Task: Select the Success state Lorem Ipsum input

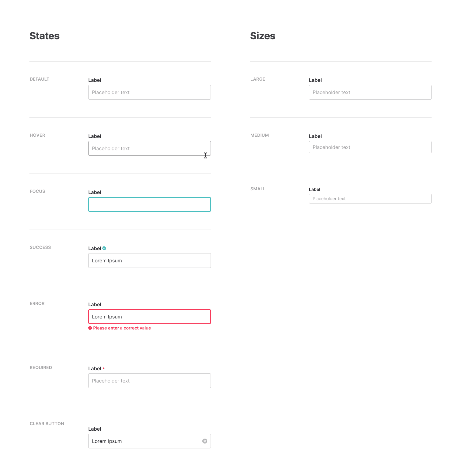Action: coord(149,261)
